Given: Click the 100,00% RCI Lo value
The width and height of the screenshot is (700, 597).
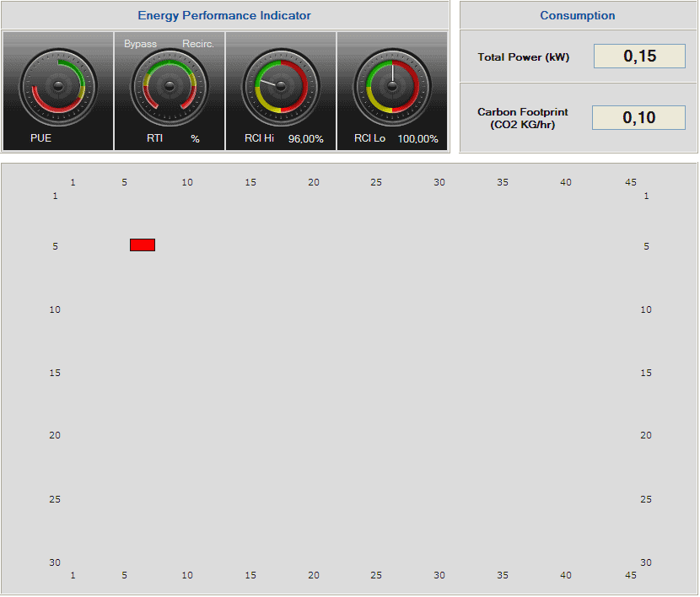Looking at the screenshot, I should pos(417,139).
